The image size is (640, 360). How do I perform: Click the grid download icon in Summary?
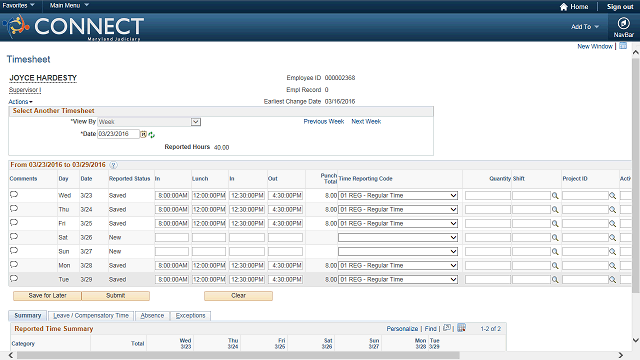pyautogui.click(x=461, y=328)
